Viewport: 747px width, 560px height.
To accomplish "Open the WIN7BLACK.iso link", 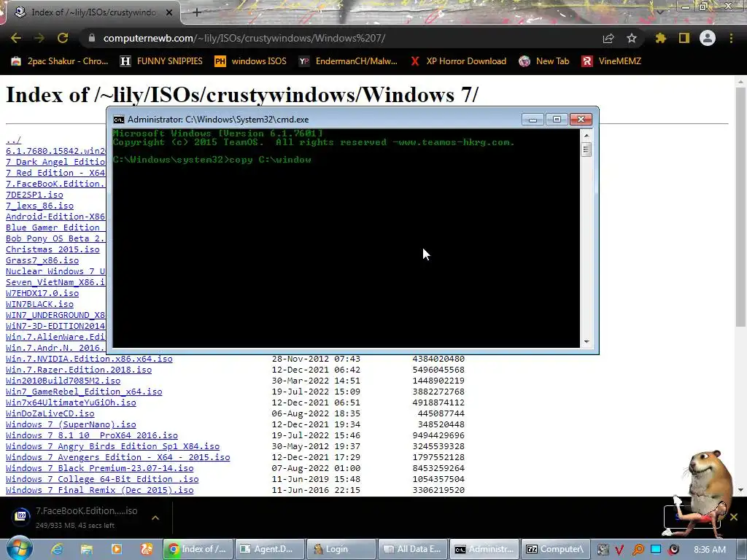I will click(x=39, y=304).
